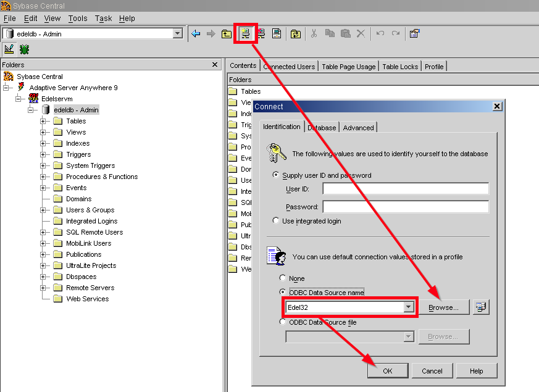This screenshot has width=539, height=392.
Task: Choose the None profile radio button
Action: [x=283, y=278]
